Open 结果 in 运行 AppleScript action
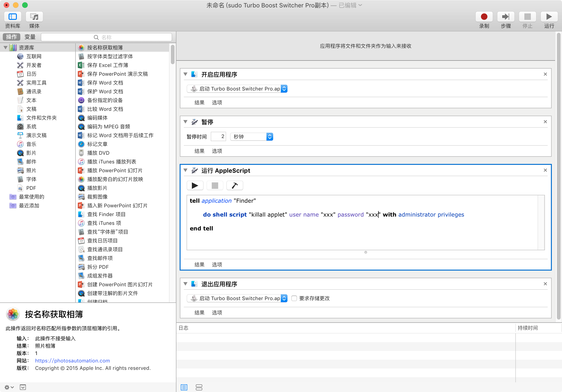This screenshot has height=392, width=562. coord(199,265)
